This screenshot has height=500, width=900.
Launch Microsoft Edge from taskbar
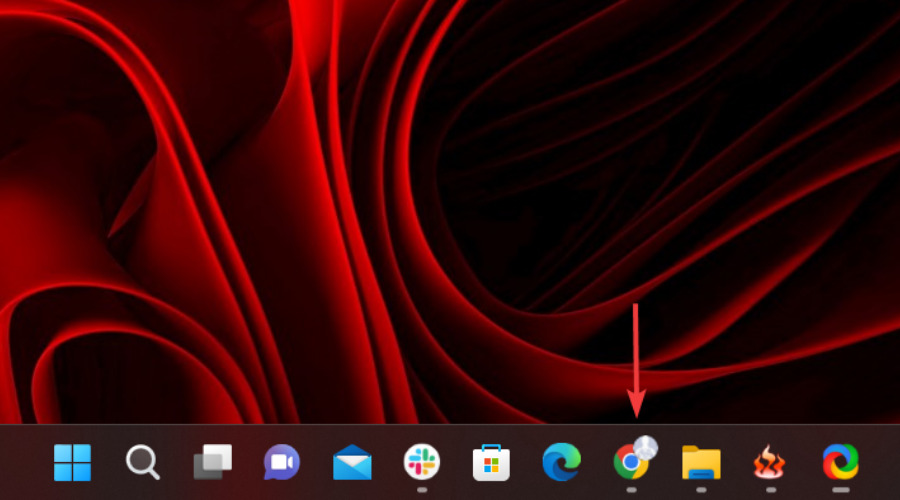point(561,462)
